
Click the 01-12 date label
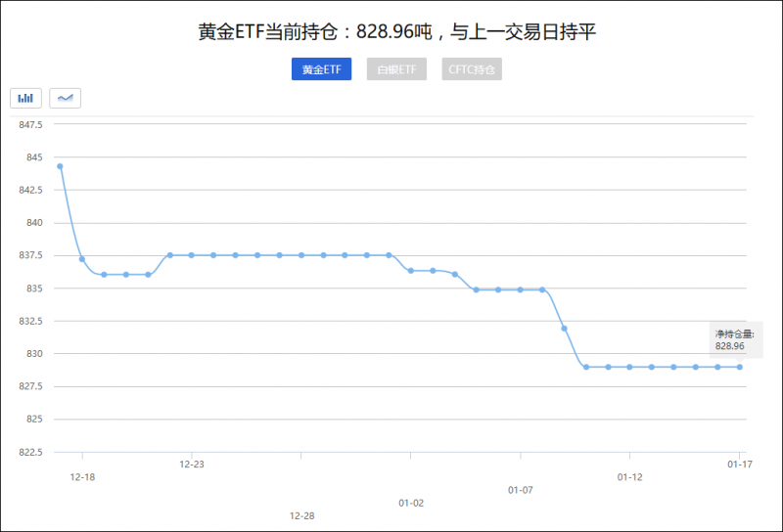pos(629,477)
